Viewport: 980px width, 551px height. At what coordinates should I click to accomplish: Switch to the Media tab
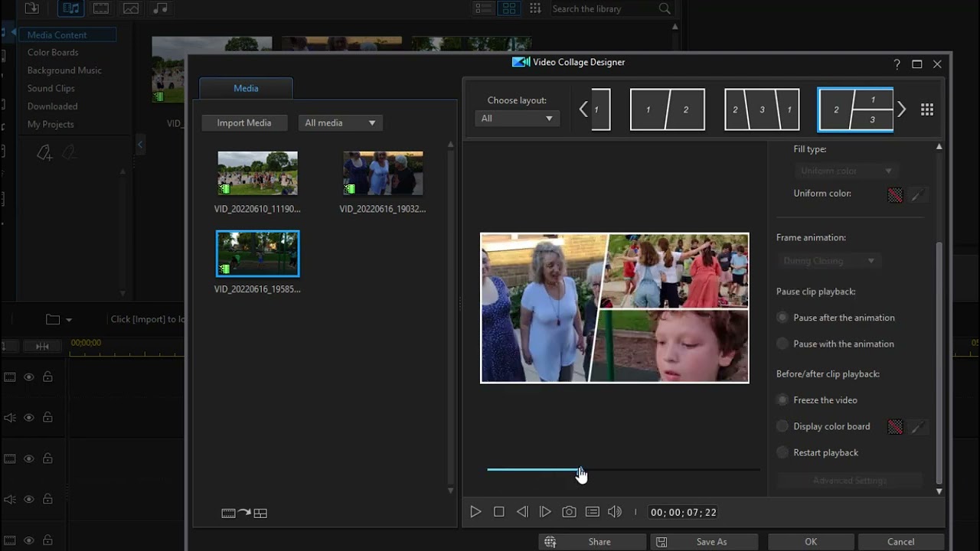pyautogui.click(x=246, y=88)
